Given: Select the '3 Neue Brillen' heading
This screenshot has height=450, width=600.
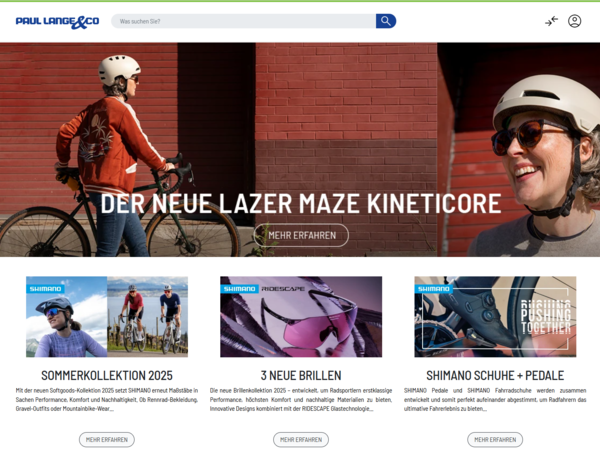Looking at the screenshot, I should [301, 375].
